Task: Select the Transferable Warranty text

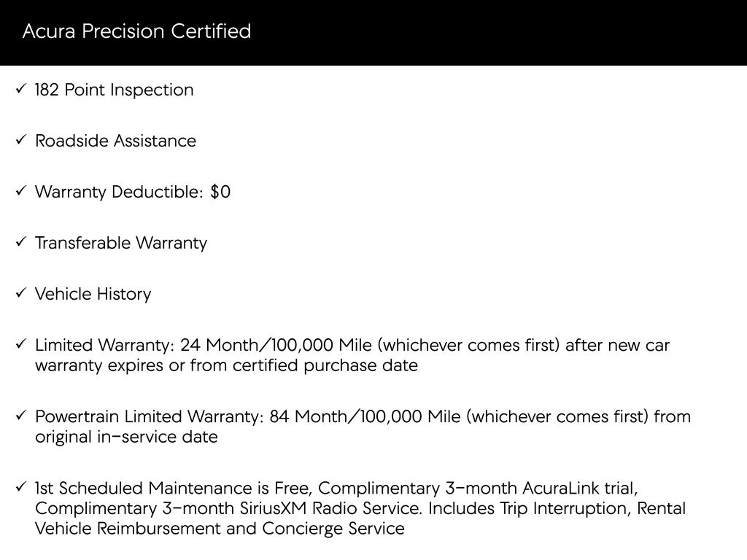Action: [121, 243]
